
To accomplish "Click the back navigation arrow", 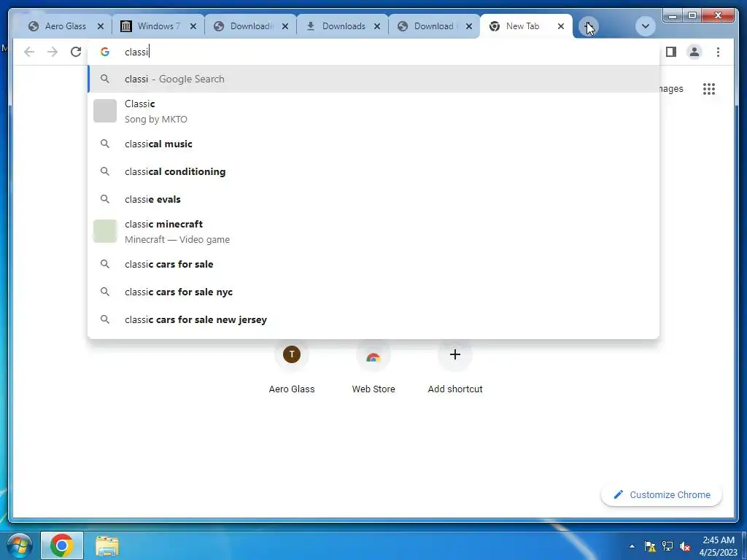I will coord(29,52).
